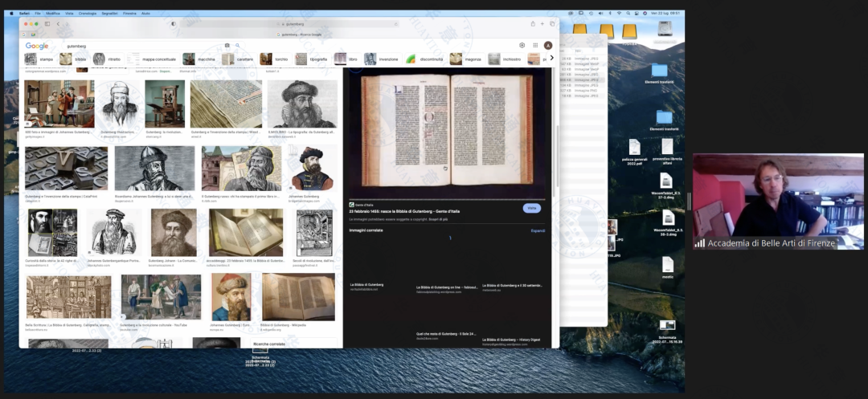The image size is (868, 399).
Task: Search by image with the camera icon
Action: click(x=227, y=45)
